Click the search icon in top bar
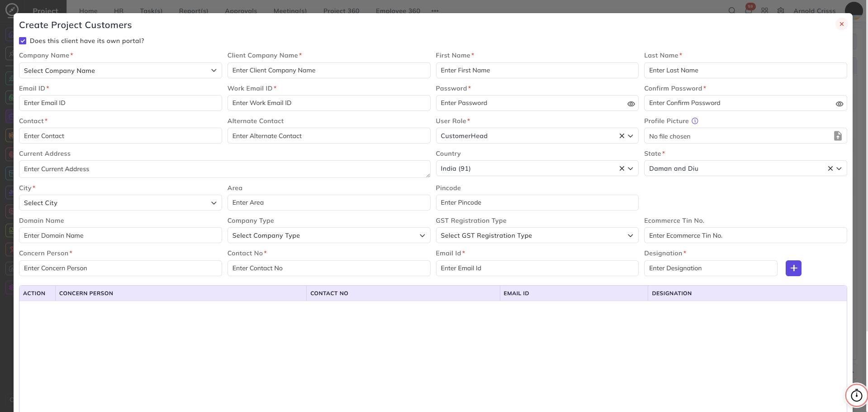This screenshot has height=412, width=868. [731, 10]
